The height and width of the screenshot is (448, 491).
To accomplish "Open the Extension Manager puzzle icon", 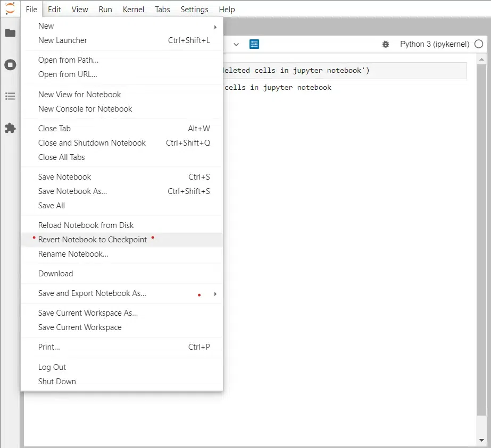I will pyautogui.click(x=10, y=128).
